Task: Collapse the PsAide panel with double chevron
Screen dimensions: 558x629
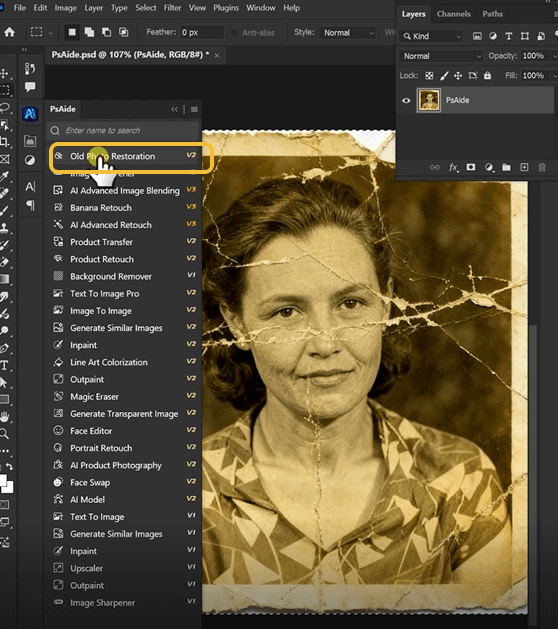Action: tap(175, 109)
